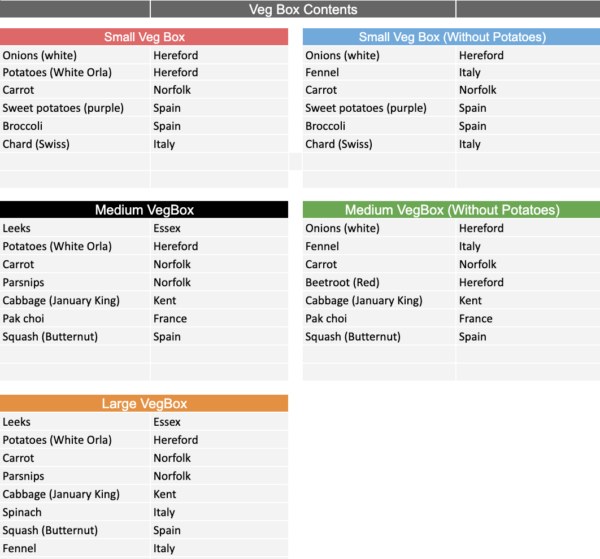Select the orange Large VegBox header
600x559 pixels.
pos(145,404)
